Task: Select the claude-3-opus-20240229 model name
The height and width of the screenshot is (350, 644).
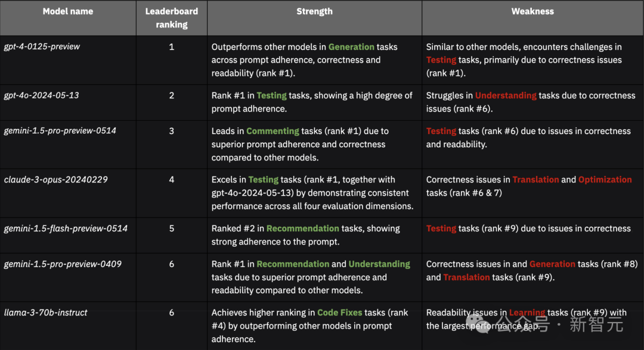Action: [56, 179]
